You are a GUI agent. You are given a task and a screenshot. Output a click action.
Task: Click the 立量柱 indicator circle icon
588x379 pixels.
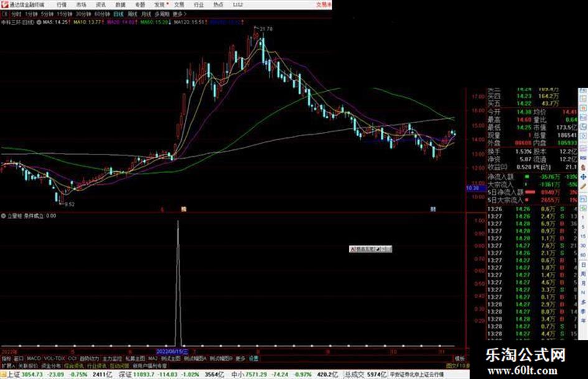4,216
